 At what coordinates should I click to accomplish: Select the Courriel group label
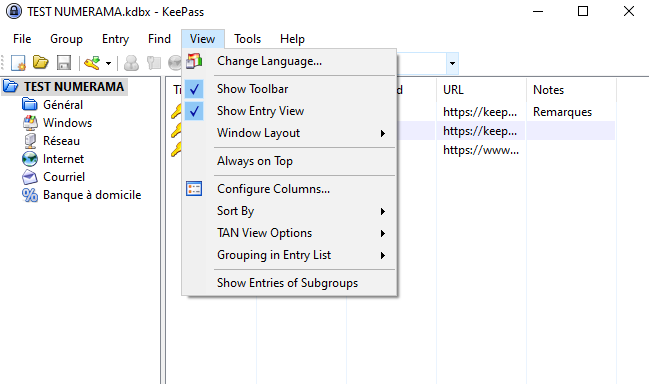pyautogui.click(x=64, y=177)
